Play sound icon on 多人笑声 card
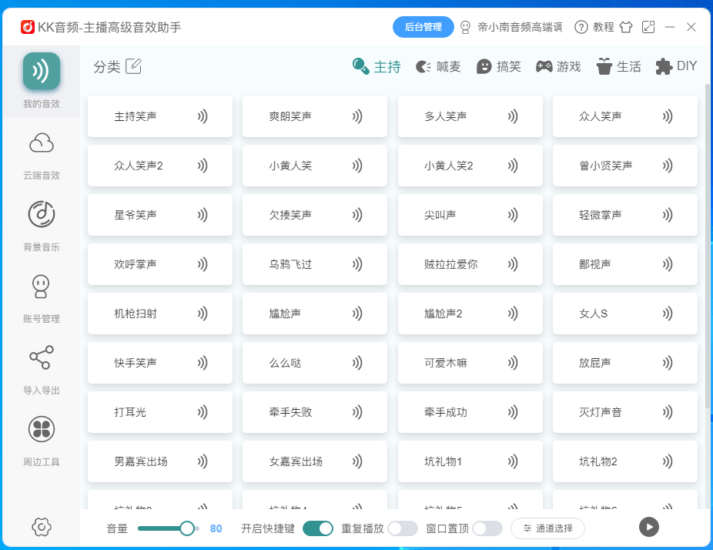Image resolution: width=713 pixels, height=550 pixels. [513, 116]
